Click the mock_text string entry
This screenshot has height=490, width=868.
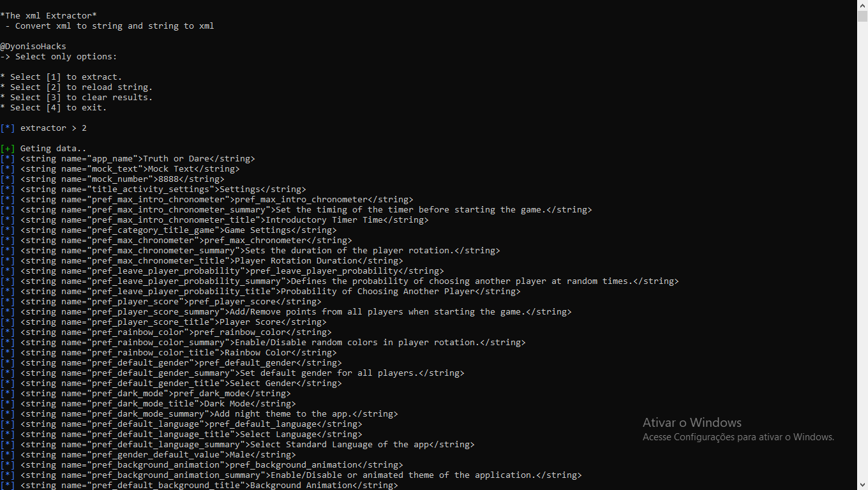pyautogui.click(x=121, y=168)
